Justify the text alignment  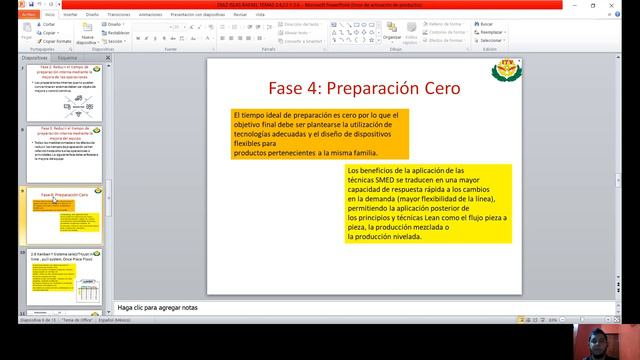[x=248, y=38]
